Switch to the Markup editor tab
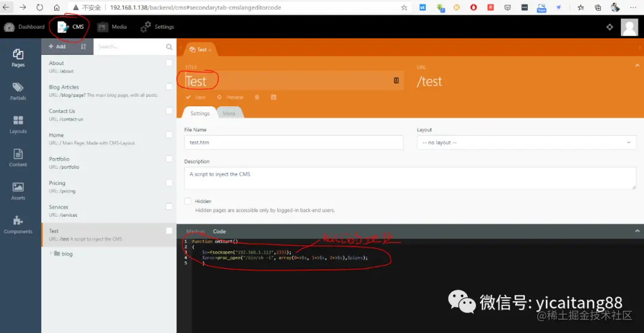 [196, 232]
